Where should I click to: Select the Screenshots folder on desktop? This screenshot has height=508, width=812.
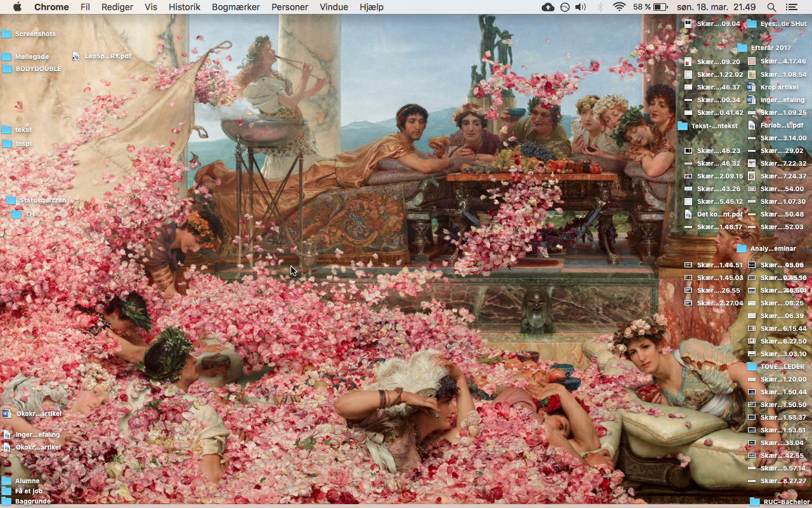[x=8, y=34]
